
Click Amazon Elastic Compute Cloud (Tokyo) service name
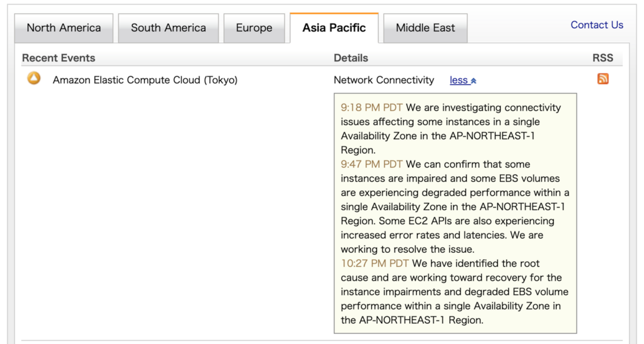[x=145, y=80]
